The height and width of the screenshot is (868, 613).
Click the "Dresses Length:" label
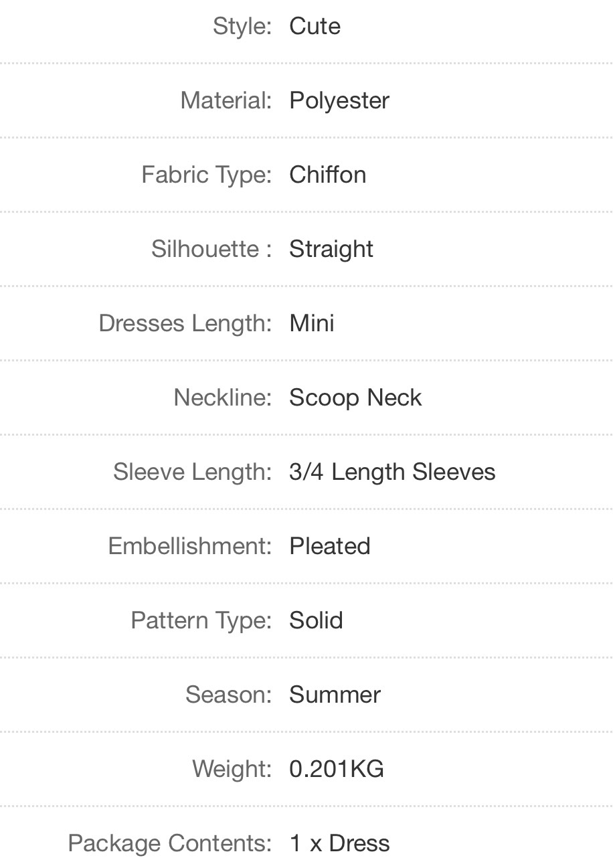185,323
